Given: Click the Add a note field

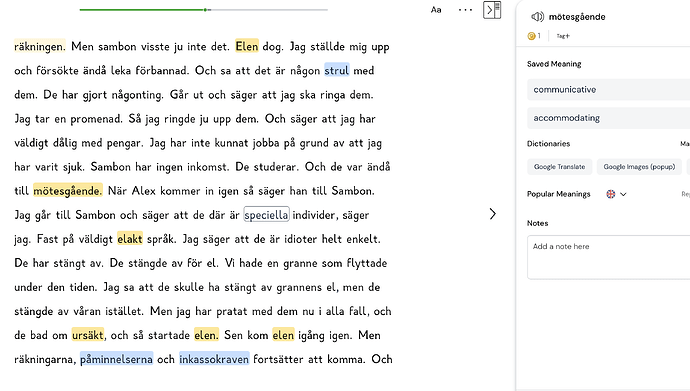Looking at the screenshot, I should click(x=609, y=257).
